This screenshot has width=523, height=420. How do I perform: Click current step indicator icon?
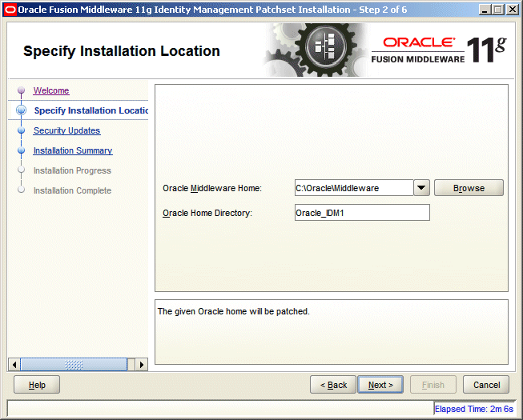click(21, 110)
